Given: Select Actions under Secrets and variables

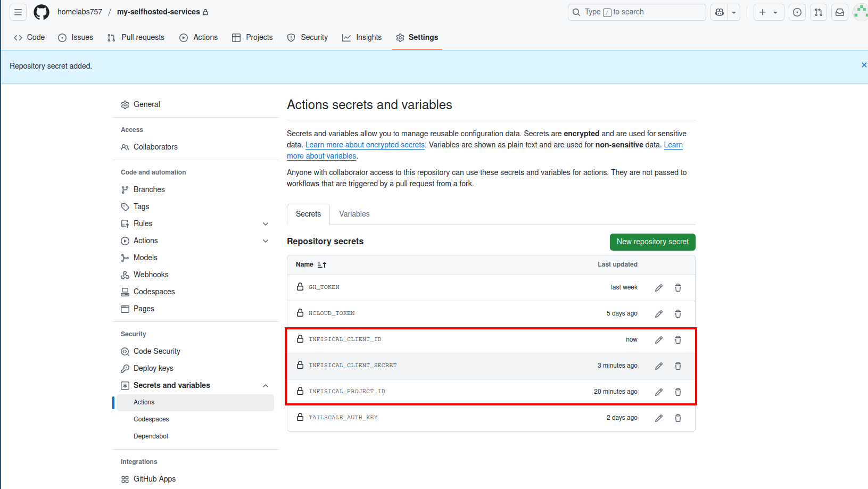Looking at the screenshot, I should coord(195,402).
